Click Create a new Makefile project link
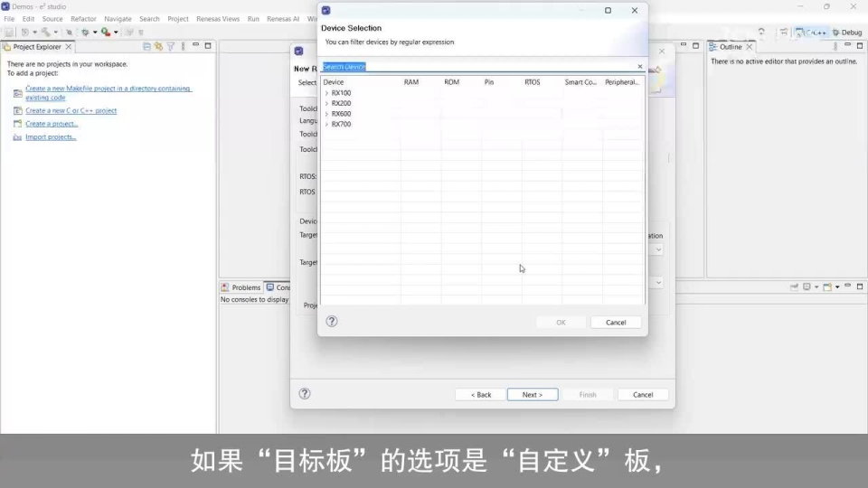The height and width of the screenshot is (488, 868). click(x=108, y=93)
